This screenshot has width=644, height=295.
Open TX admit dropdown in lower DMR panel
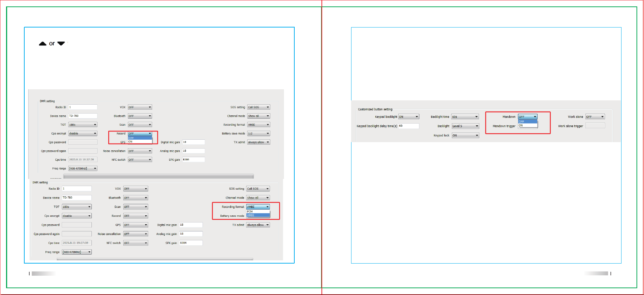click(258, 225)
